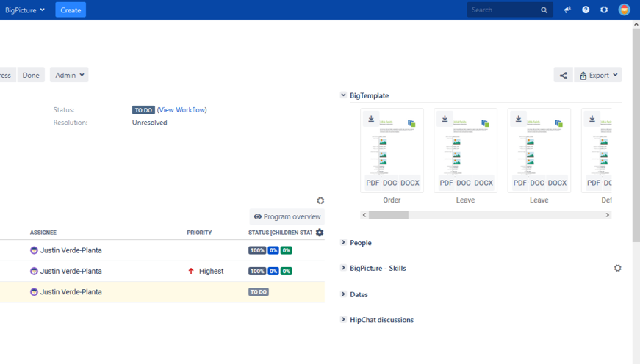Click the green 0% badge in Highest row
This screenshot has height=364, width=640.
(x=286, y=271)
